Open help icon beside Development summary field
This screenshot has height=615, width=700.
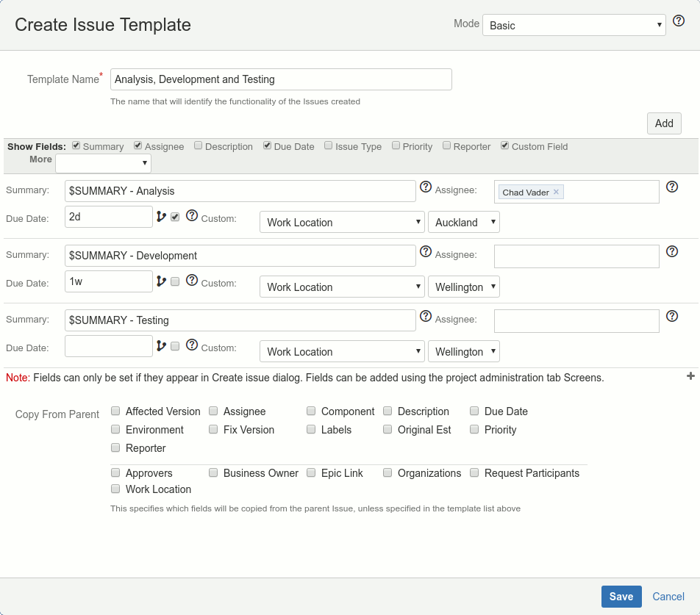point(426,251)
